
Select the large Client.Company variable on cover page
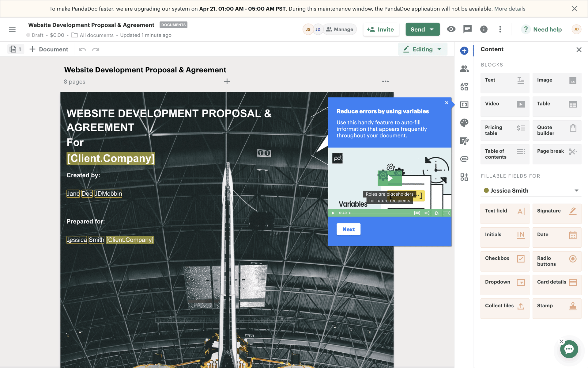[111, 158]
